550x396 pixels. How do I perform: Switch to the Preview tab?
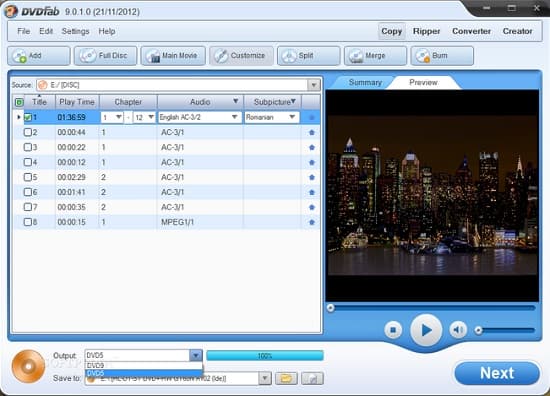click(x=423, y=82)
